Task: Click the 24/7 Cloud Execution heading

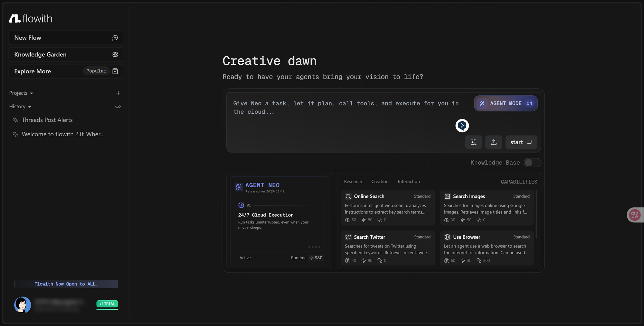Action: [266, 215]
